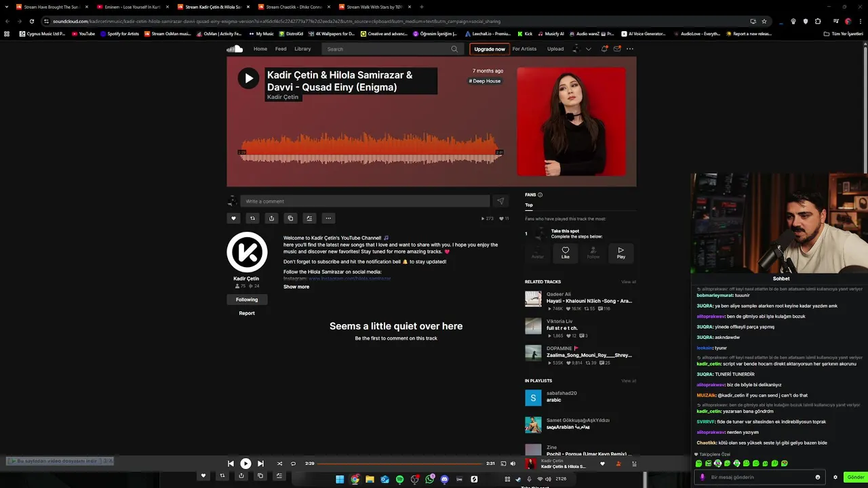Screen dimensions: 868x488
Task: Open the more options ellipsis under the comment box
Action: click(328, 218)
